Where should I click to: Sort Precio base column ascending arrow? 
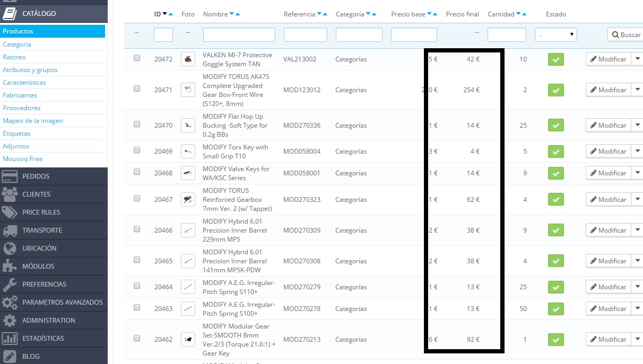(x=435, y=14)
